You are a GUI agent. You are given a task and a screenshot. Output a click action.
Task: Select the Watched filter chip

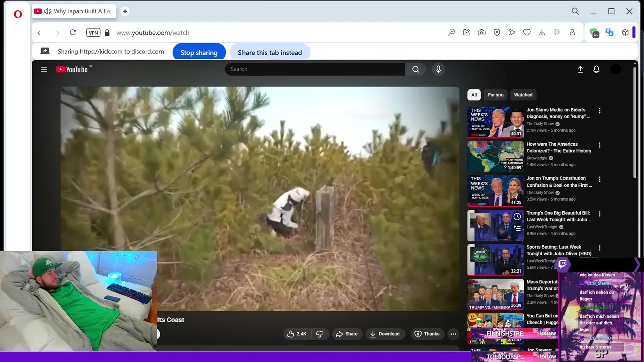click(x=523, y=95)
